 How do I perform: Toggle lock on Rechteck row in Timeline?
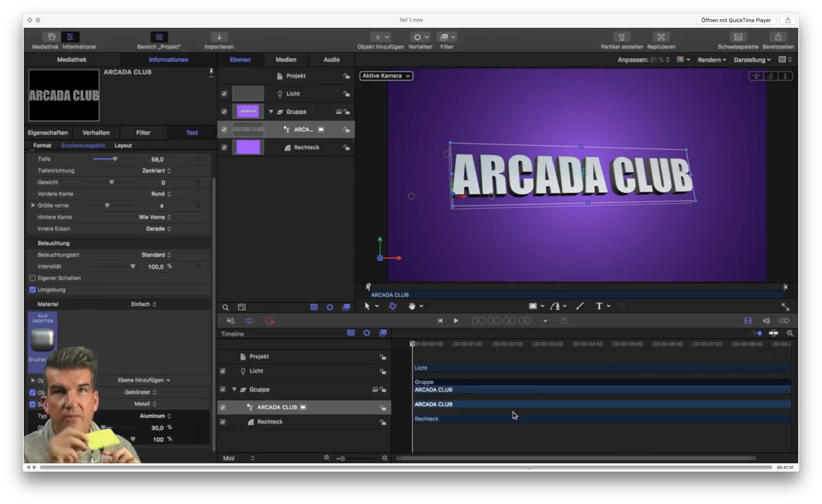(383, 422)
